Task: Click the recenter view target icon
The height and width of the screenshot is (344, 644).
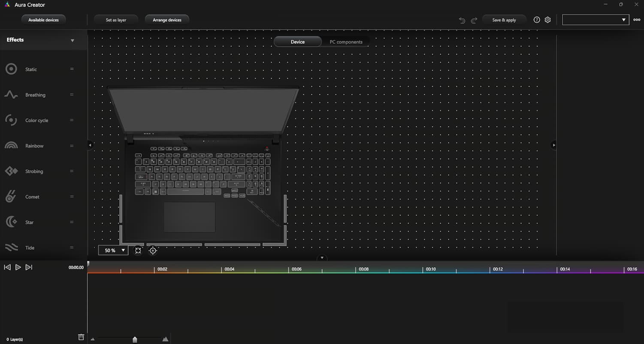Action: click(153, 250)
